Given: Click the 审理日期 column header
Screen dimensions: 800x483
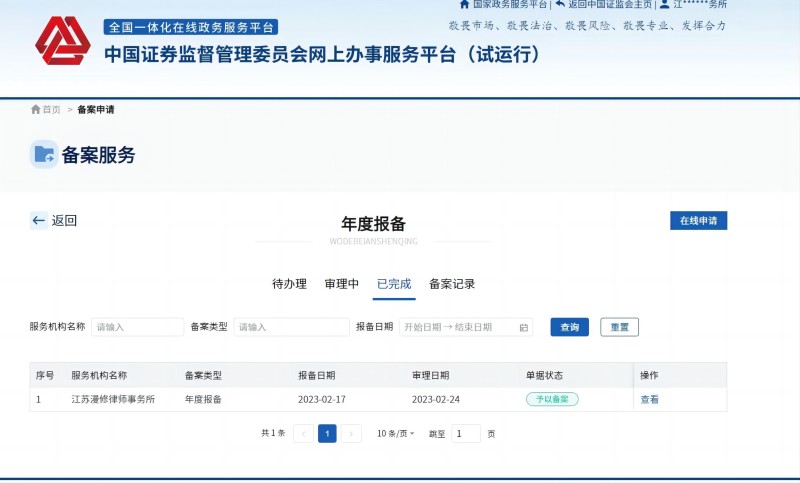Looking at the screenshot, I should (x=430, y=375).
